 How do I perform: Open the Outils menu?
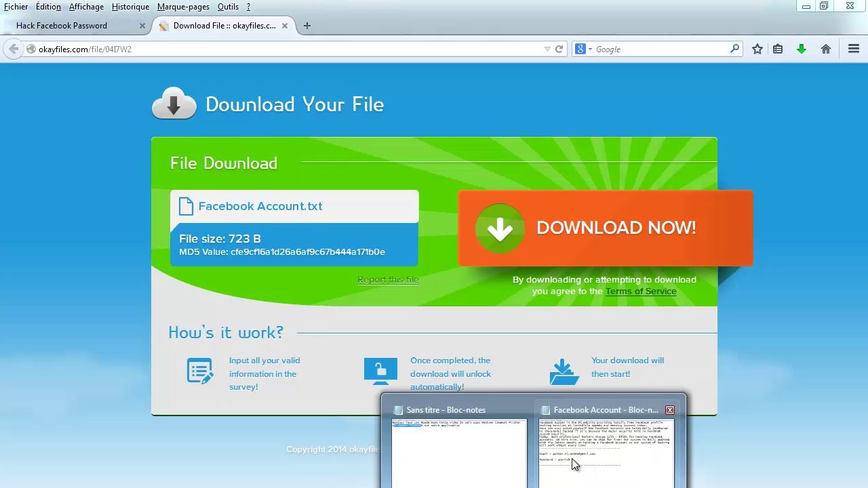tap(228, 7)
